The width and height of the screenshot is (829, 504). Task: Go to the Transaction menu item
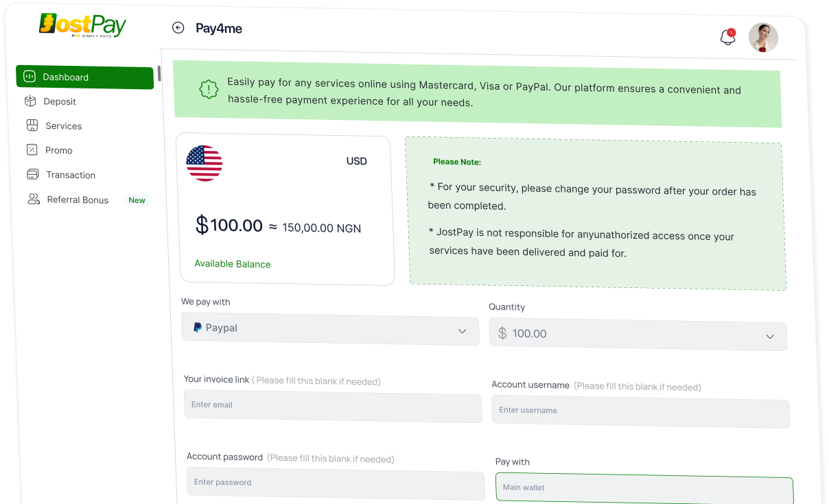71,175
